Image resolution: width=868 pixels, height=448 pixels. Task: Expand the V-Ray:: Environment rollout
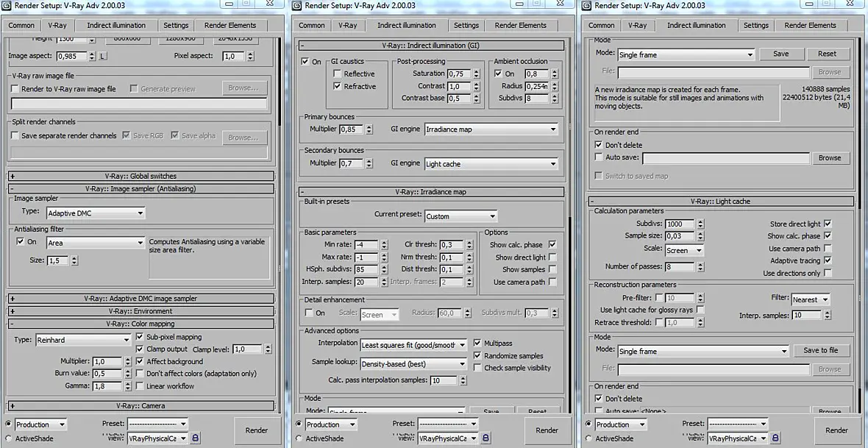click(x=140, y=311)
